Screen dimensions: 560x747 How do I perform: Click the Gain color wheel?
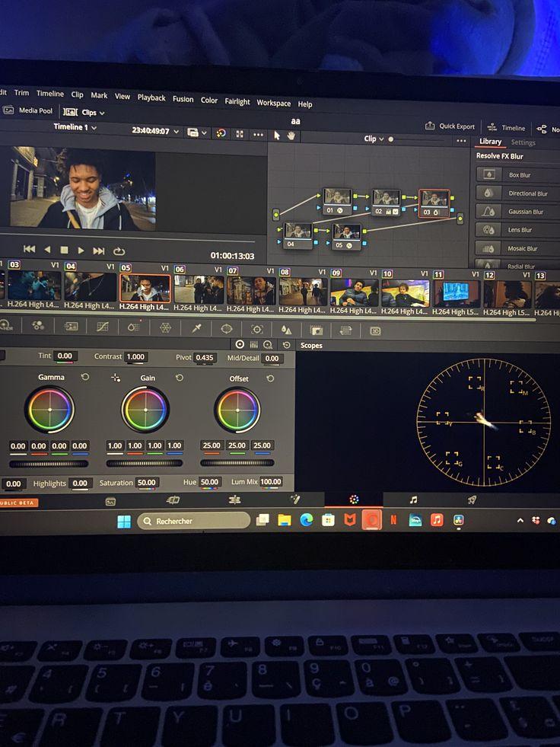[145, 410]
